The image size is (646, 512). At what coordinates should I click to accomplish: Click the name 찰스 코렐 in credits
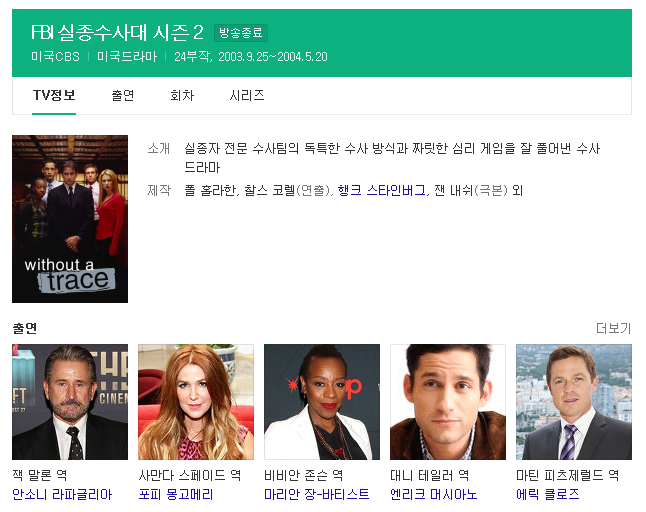click(269, 190)
